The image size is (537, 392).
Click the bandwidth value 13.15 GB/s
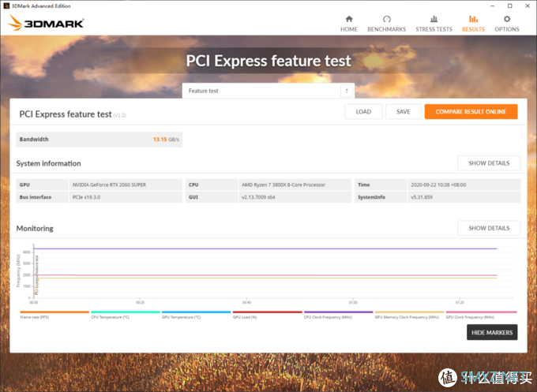click(166, 140)
